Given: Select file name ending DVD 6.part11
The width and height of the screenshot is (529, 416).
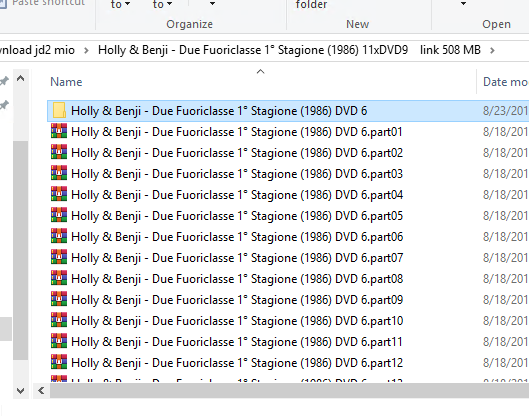Looking at the screenshot, I should (x=237, y=342).
